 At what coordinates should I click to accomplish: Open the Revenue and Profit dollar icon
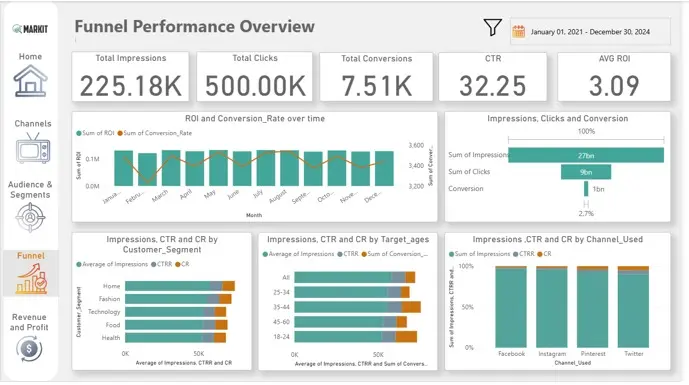tap(29, 349)
